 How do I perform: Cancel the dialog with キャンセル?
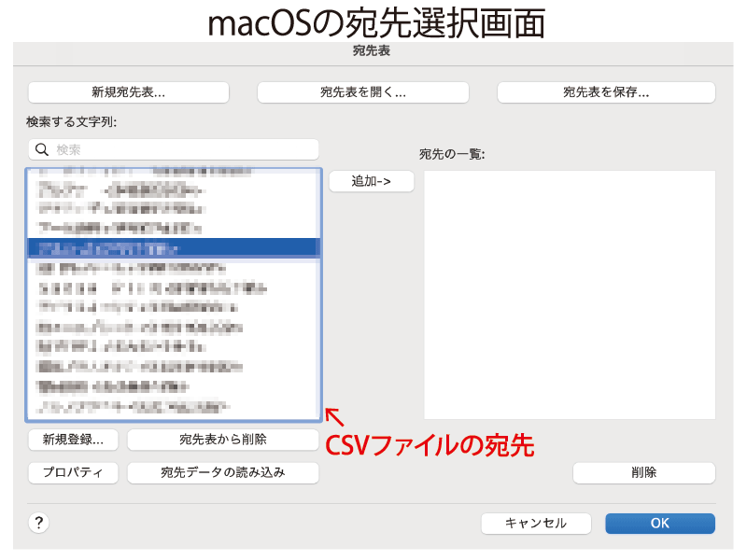point(536,524)
